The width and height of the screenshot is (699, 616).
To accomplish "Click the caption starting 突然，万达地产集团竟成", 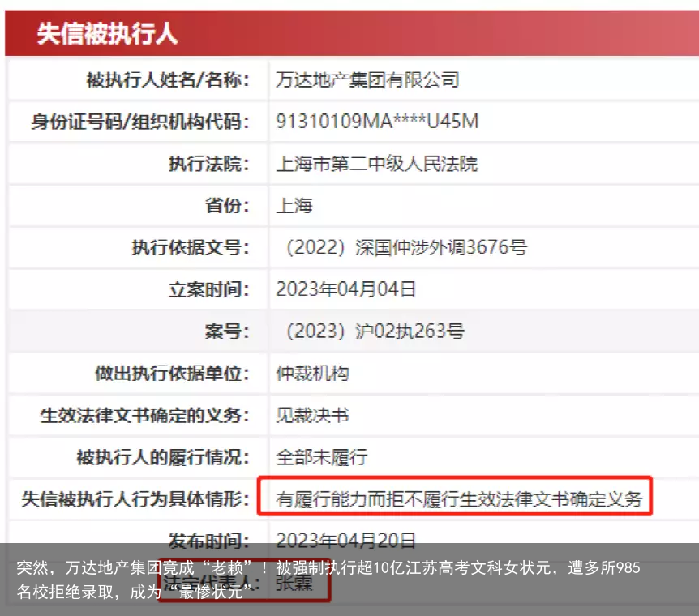I will coord(328,580).
